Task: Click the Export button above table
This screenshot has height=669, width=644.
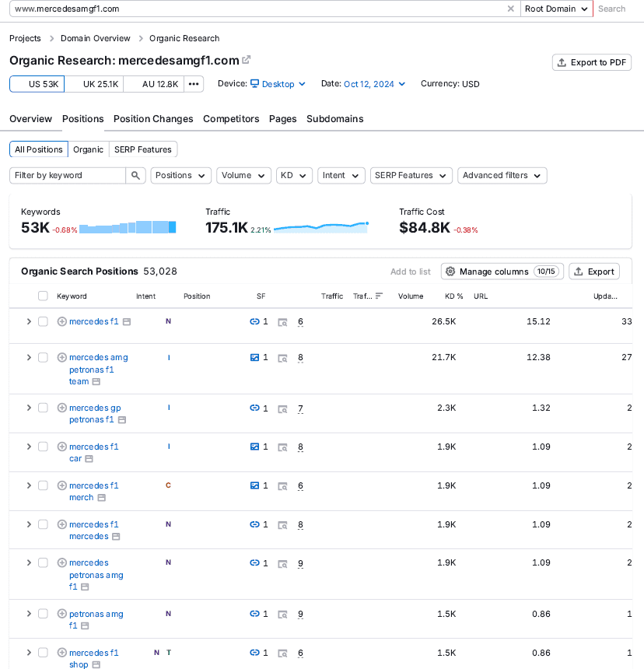Action: pyautogui.click(x=594, y=271)
